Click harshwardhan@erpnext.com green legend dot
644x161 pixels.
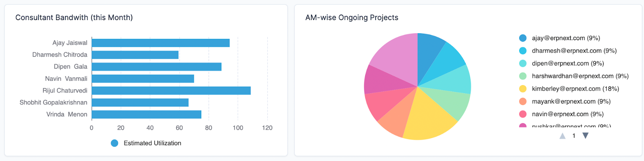(x=523, y=76)
